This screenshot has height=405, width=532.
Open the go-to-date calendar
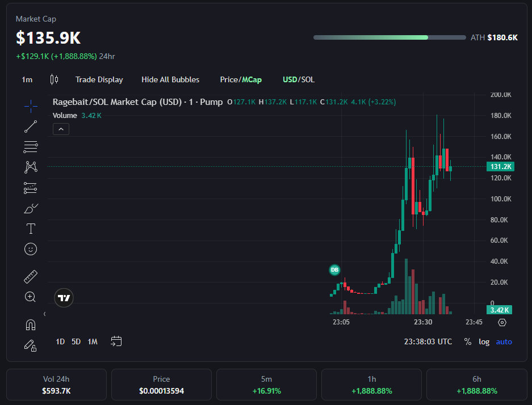click(116, 341)
